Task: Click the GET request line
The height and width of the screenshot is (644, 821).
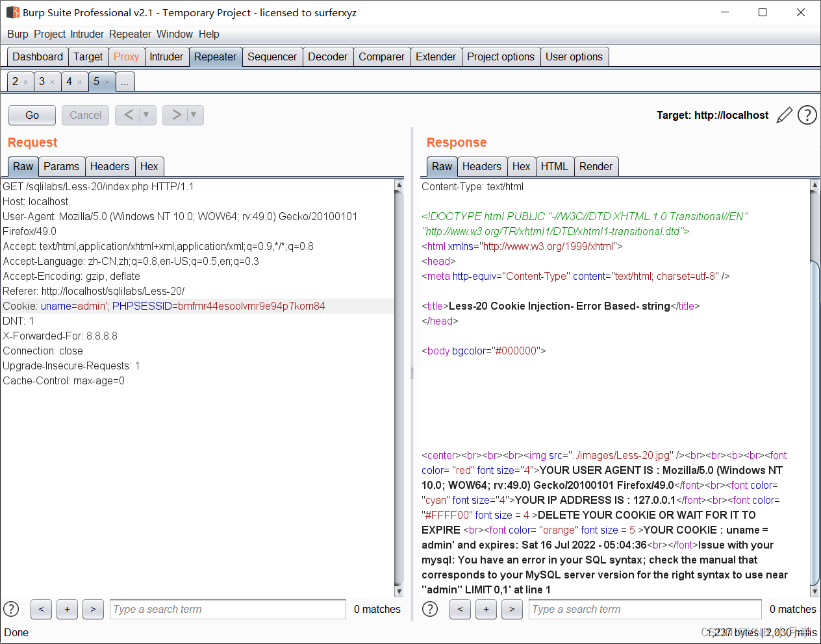Action: point(98,186)
